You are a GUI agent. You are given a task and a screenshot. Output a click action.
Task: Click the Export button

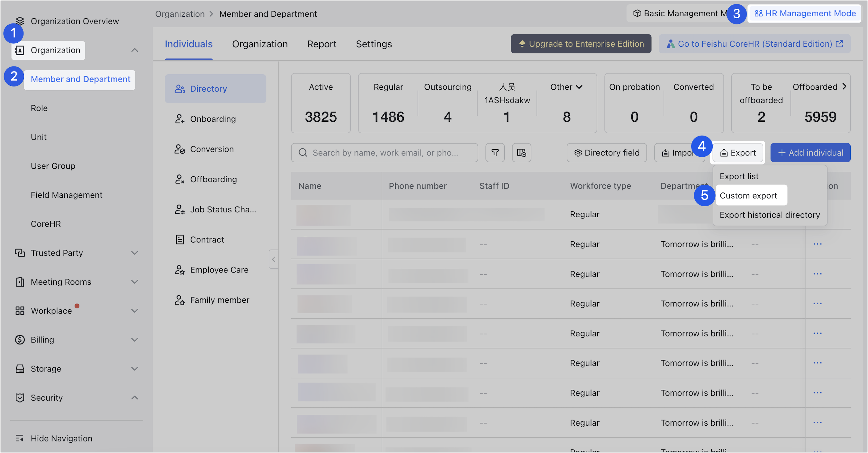(737, 153)
